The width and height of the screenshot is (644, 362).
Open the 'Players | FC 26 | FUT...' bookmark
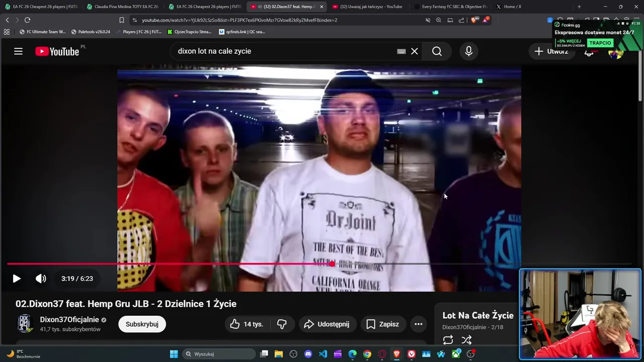[x=138, y=32]
